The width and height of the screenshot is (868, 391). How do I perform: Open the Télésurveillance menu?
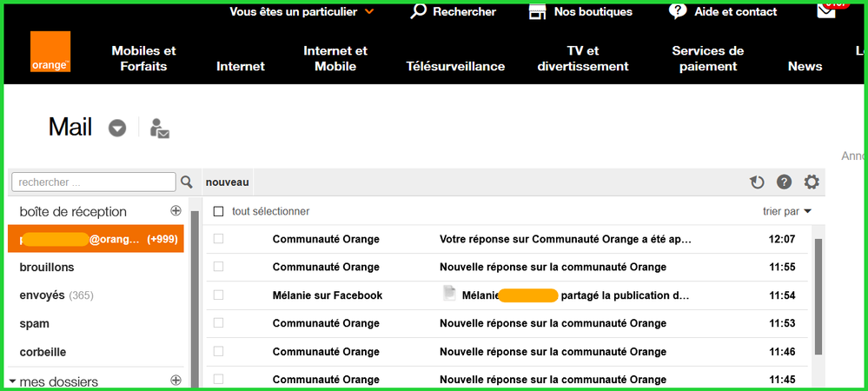coord(455,66)
